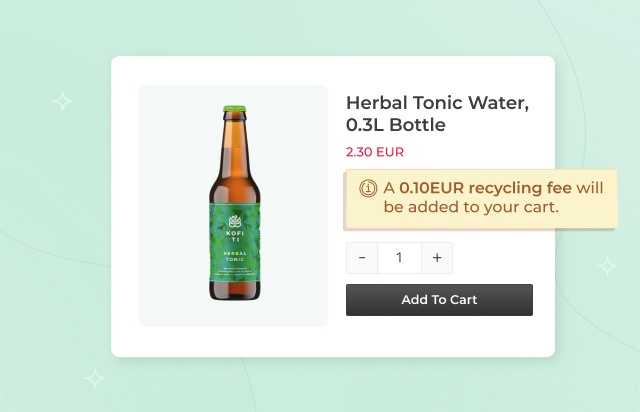This screenshot has width=640, height=412.
Task: Click the leaf logo icon on bottle label
Action: click(234, 221)
